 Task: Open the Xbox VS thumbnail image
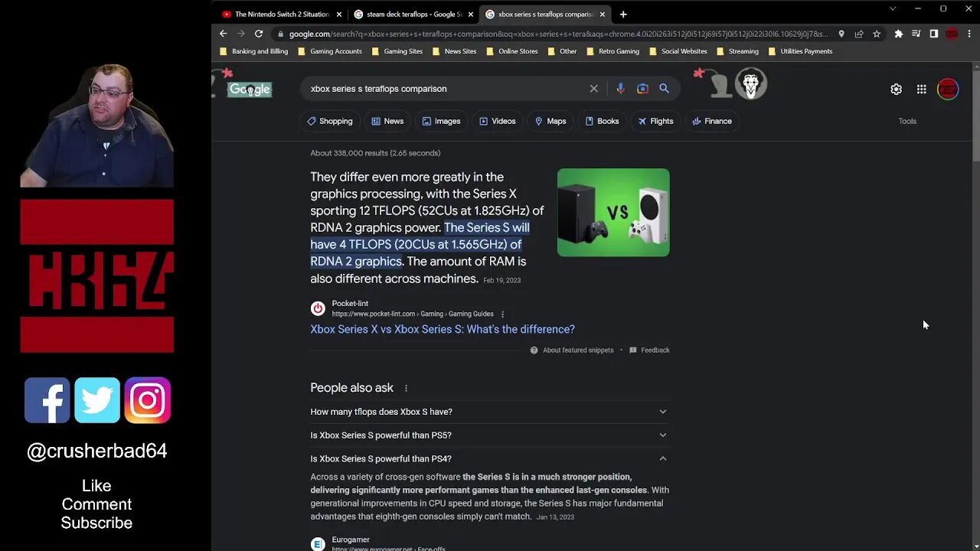point(613,212)
